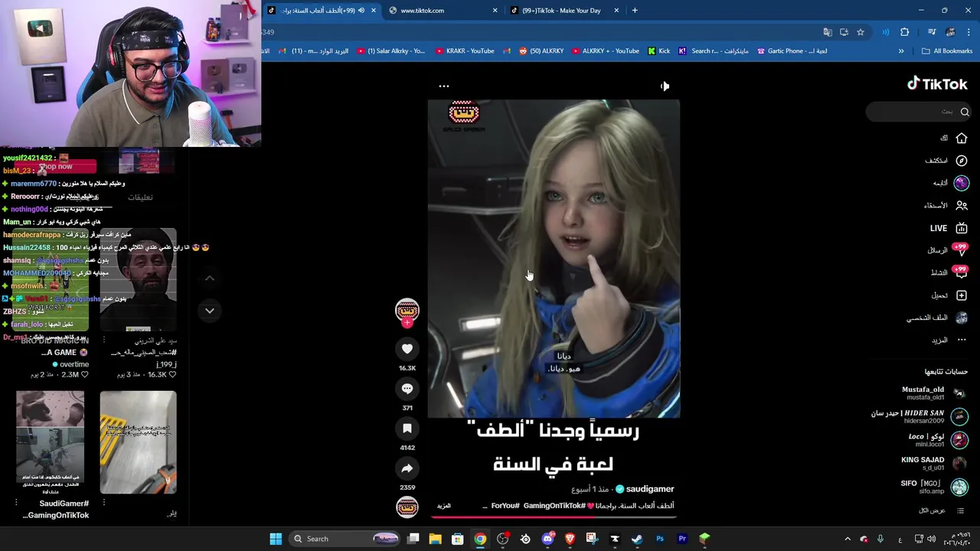980x551 pixels.
Task: Open the Kick bookmark
Action: pyautogui.click(x=658, y=51)
